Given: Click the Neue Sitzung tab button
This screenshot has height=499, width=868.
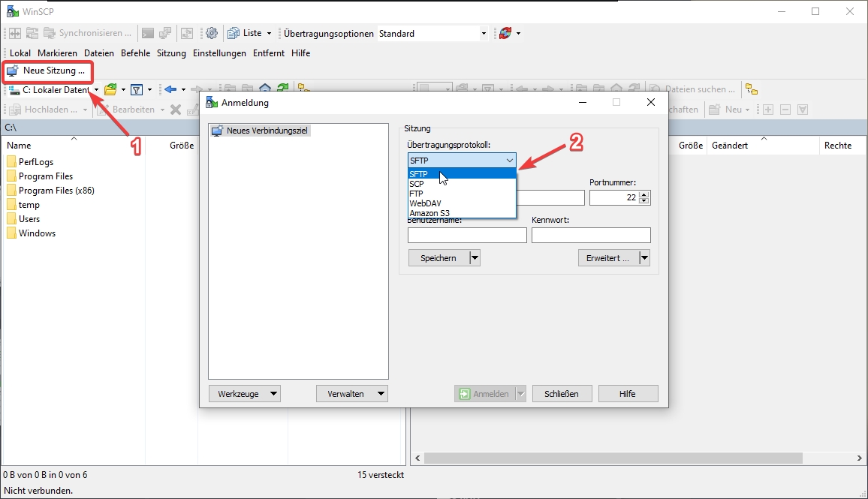Looking at the screenshot, I should [x=47, y=71].
